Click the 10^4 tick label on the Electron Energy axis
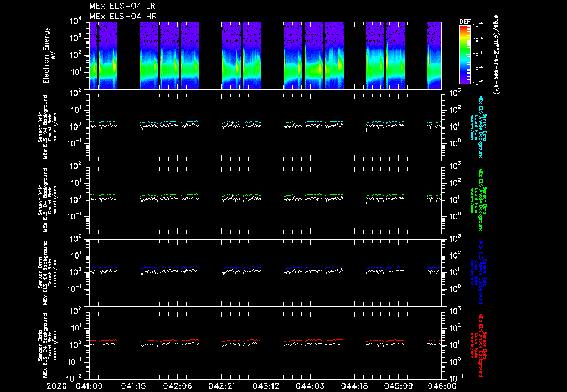 [75, 22]
